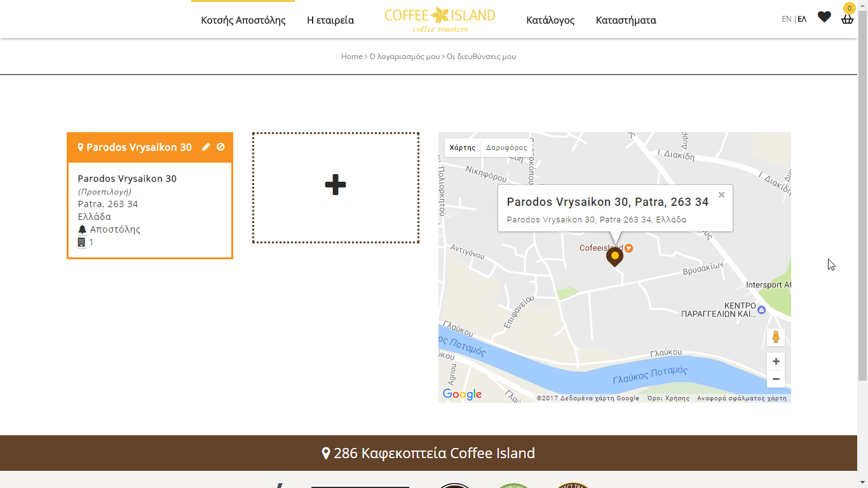The height and width of the screenshot is (488, 868).
Task: Add a new address with plus icon
Action: click(336, 185)
